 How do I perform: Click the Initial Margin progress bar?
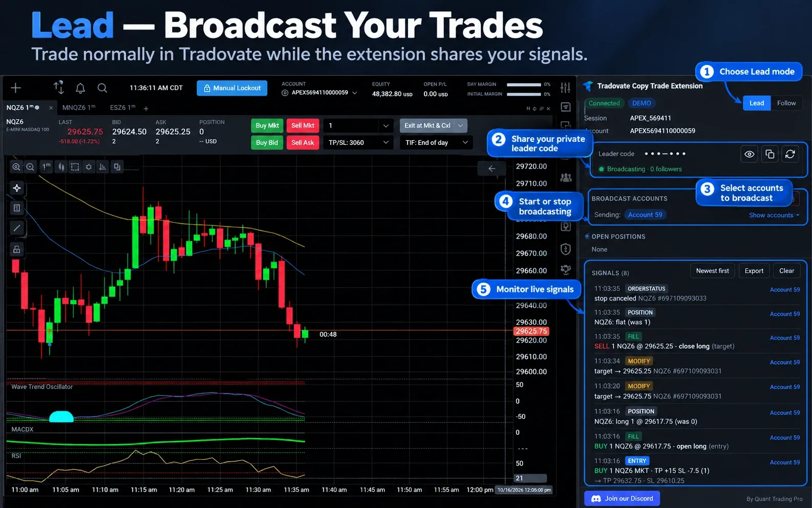click(x=524, y=94)
